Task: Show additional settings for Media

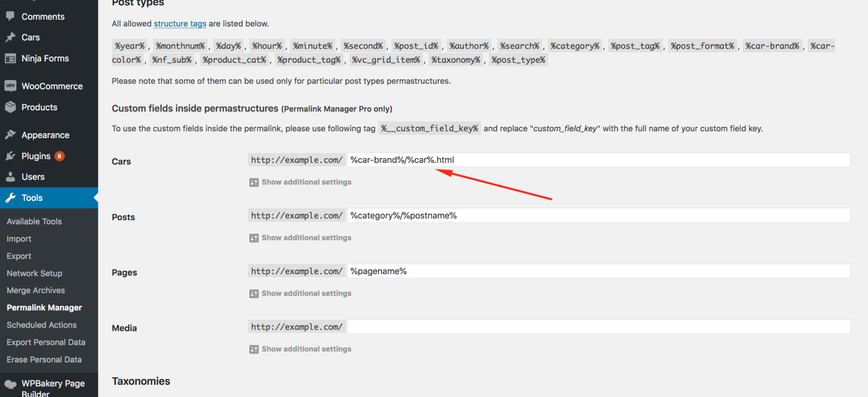Action: 306,349
